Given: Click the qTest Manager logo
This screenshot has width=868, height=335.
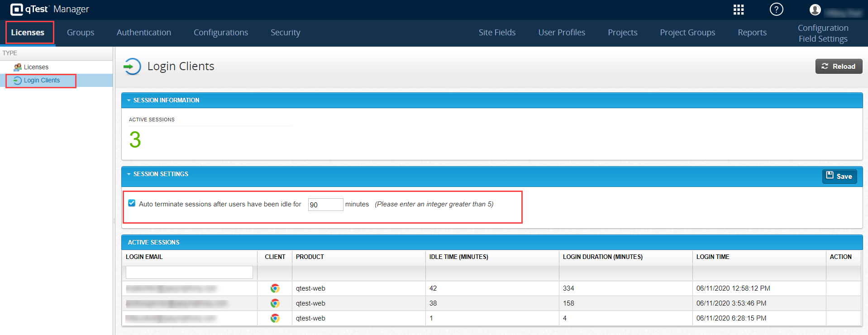Looking at the screenshot, I should [x=50, y=10].
